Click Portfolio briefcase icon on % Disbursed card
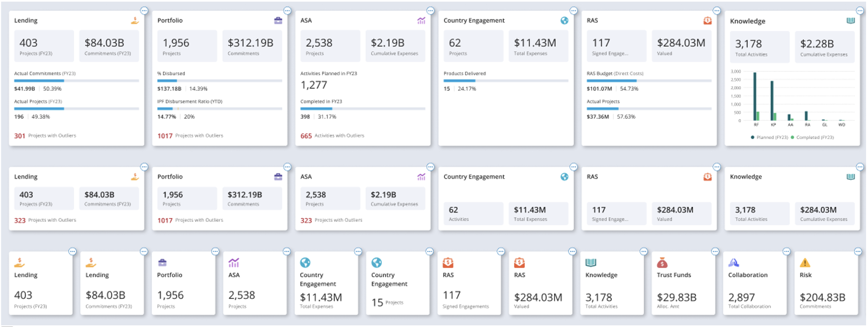Image resolution: width=868 pixels, height=327 pixels. pyautogui.click(x=278, y=21)
